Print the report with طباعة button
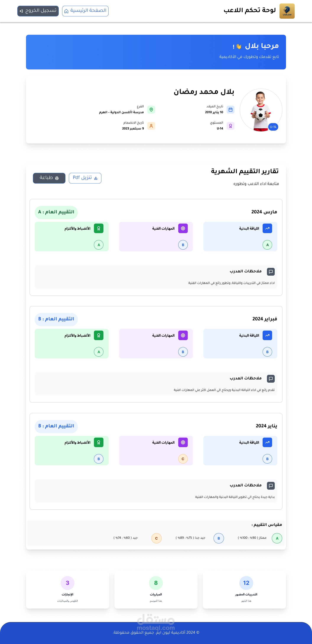 pos(49,178)
